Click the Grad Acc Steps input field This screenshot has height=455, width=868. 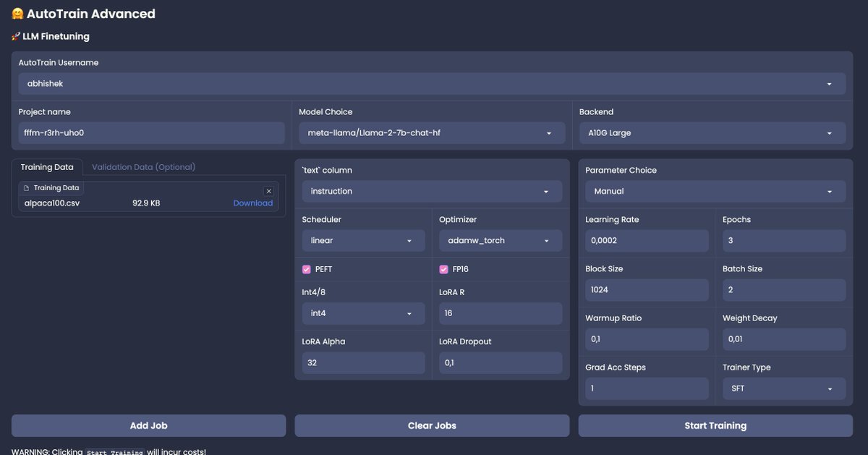[x=647, y=388]
